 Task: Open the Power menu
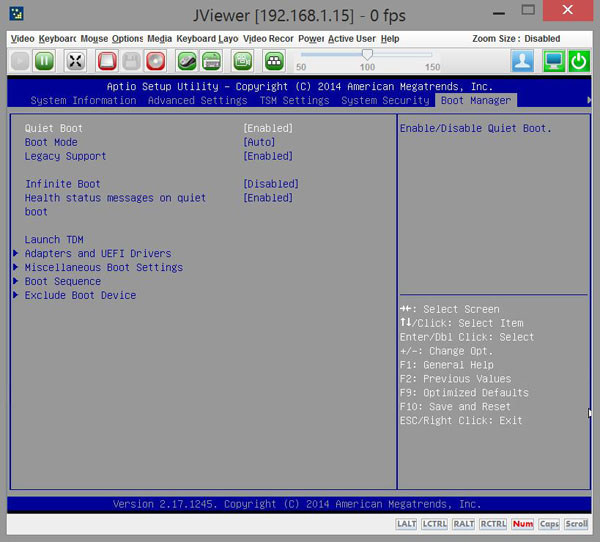point(311,38)
